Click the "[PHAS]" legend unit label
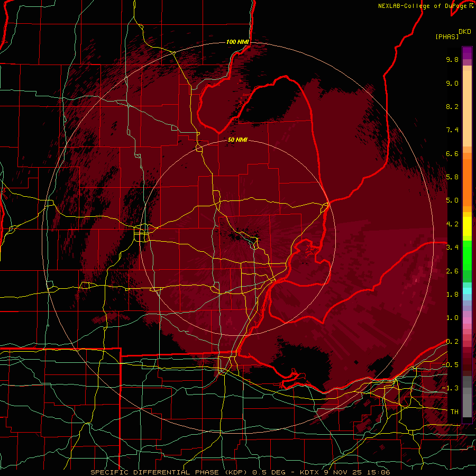Viewport: 476px width, 476px height. point(447,37)
